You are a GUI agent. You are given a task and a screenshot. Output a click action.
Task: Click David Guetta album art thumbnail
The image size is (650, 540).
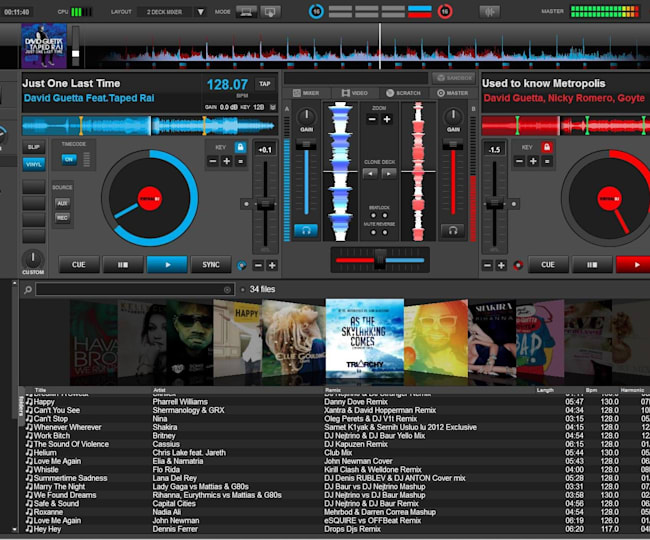pyautogui.click(x=44, y=46)
